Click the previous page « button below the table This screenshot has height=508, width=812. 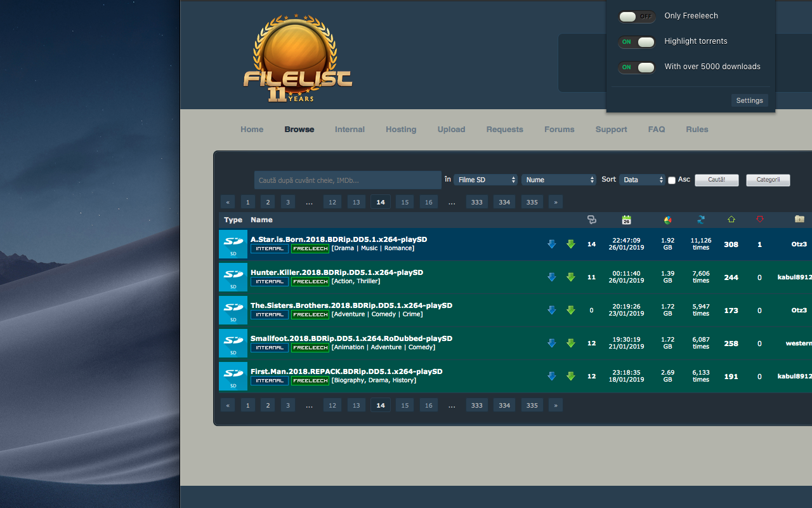(x=228, y=405)
